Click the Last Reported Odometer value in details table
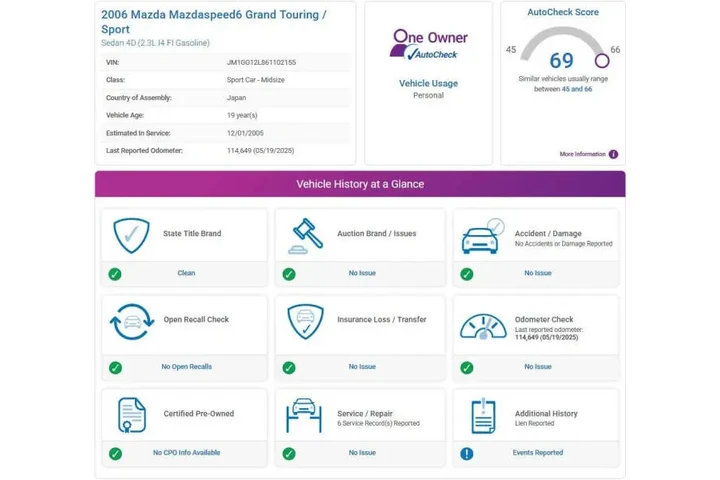The width and height of the screenshot is (720, 480). pyautogui.click(x=260, y=151)
